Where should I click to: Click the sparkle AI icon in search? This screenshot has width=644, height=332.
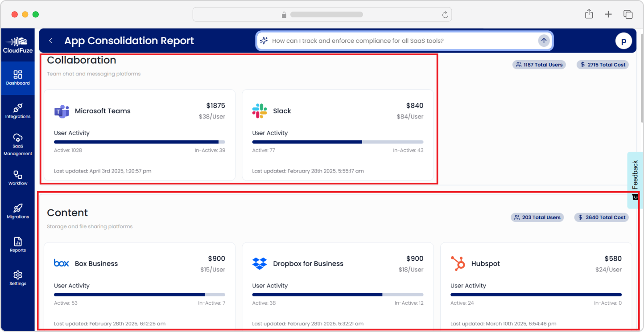264,41
